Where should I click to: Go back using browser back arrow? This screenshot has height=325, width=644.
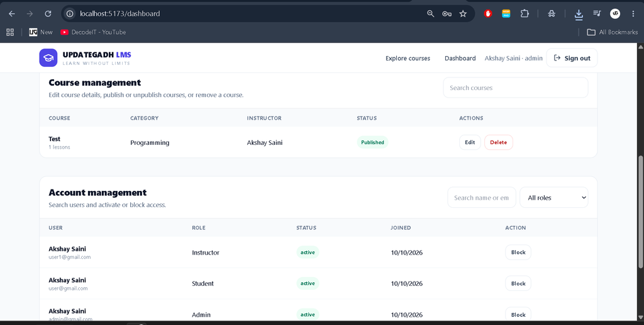pos(12,14)
